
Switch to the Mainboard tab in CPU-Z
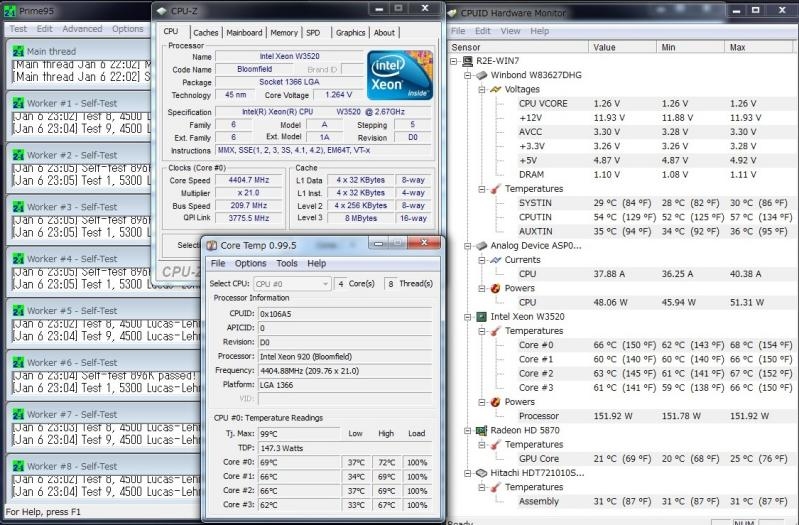click(244, 32)
